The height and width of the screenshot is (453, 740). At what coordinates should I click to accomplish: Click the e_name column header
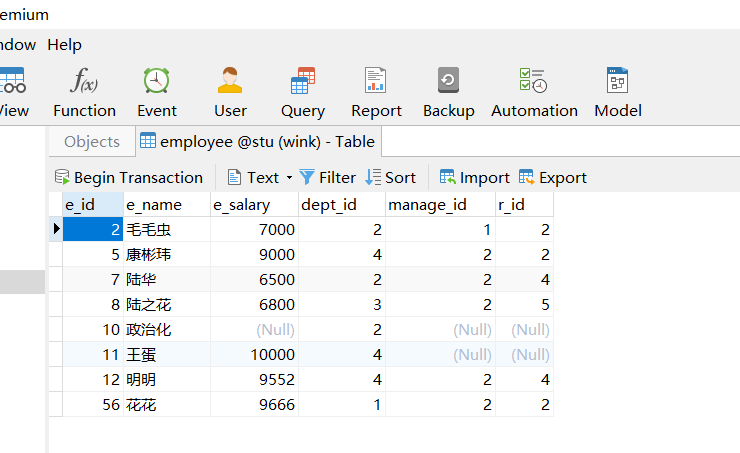click(167, 204)
